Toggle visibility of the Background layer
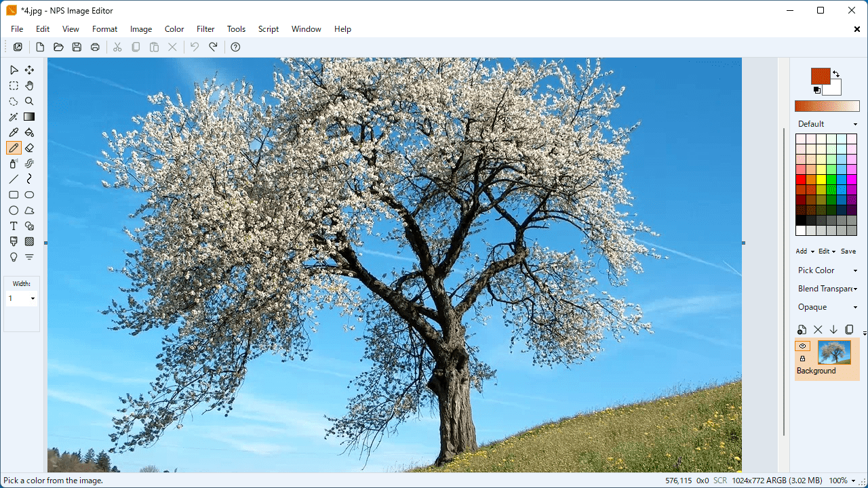868x488 pixels. click(802, 346)
